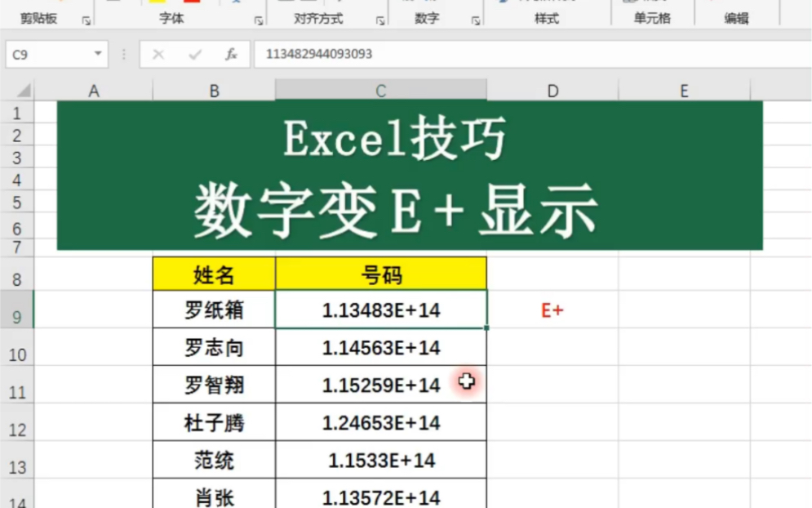
Task: Click the 样式 ribbon group label
Action: click(x=546, y=19)
